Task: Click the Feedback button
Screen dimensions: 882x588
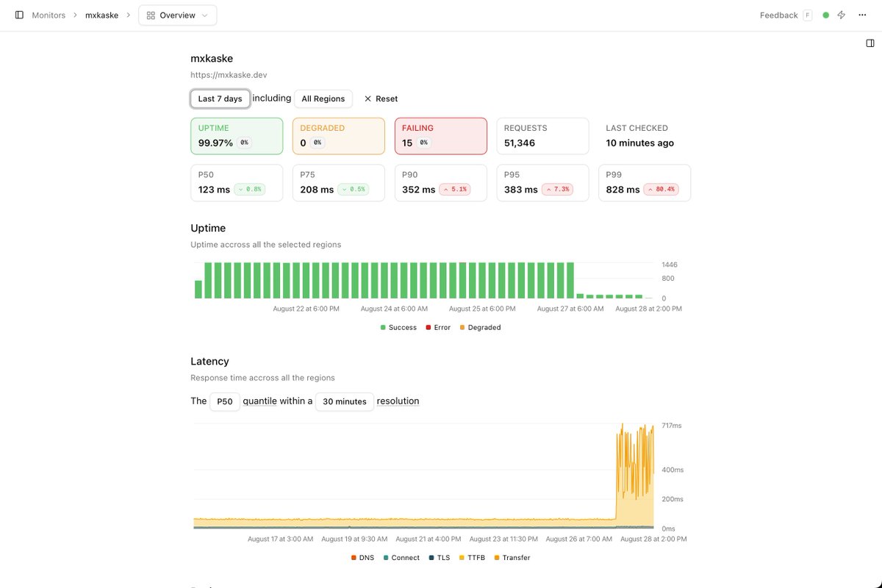Action: tap(778, 15)
